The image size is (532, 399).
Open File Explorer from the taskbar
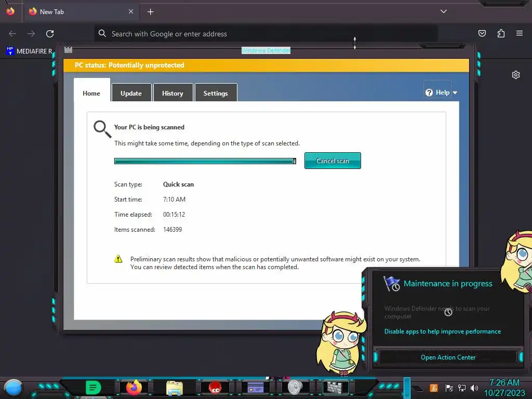[x=175, y=388]
